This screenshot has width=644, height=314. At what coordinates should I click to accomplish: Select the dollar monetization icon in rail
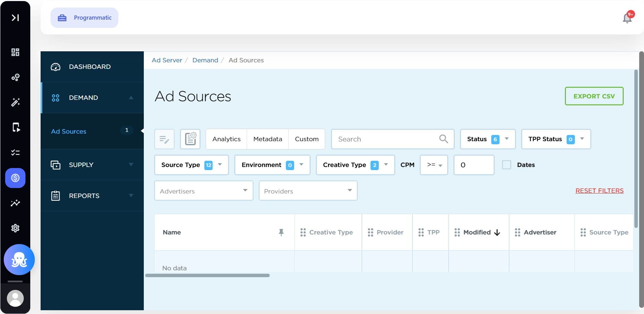pyautogui.click(x=15, y=178)
